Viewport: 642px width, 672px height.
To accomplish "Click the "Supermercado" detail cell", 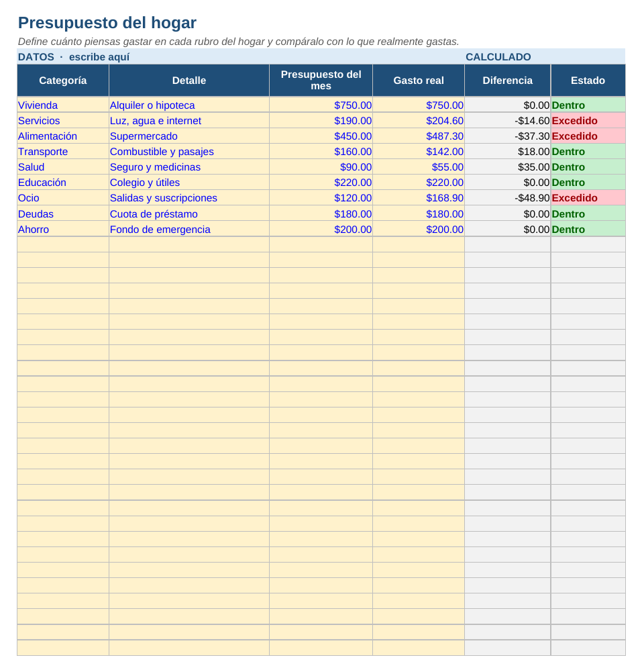I will click(x=189, y=136).
